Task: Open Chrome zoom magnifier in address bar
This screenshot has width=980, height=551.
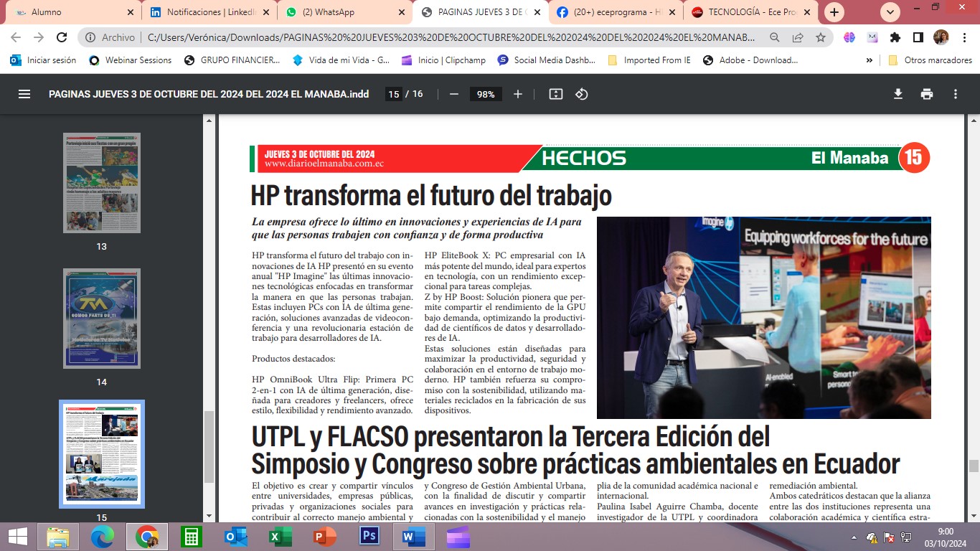Action: pos(775,37)
